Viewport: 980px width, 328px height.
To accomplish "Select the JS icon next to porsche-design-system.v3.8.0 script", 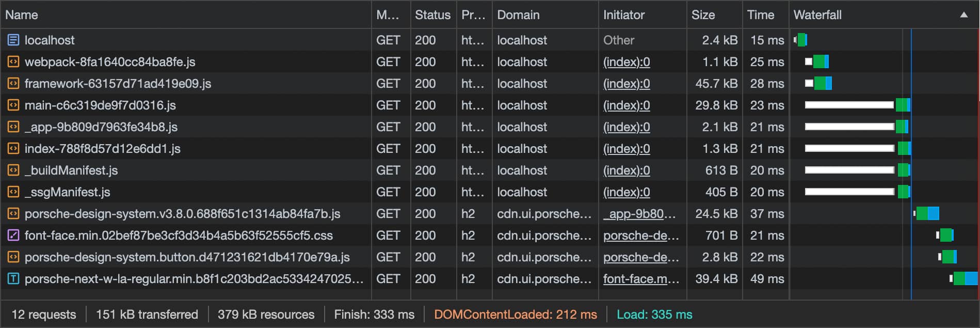I will pyautogui.click(x=12, y=213).
